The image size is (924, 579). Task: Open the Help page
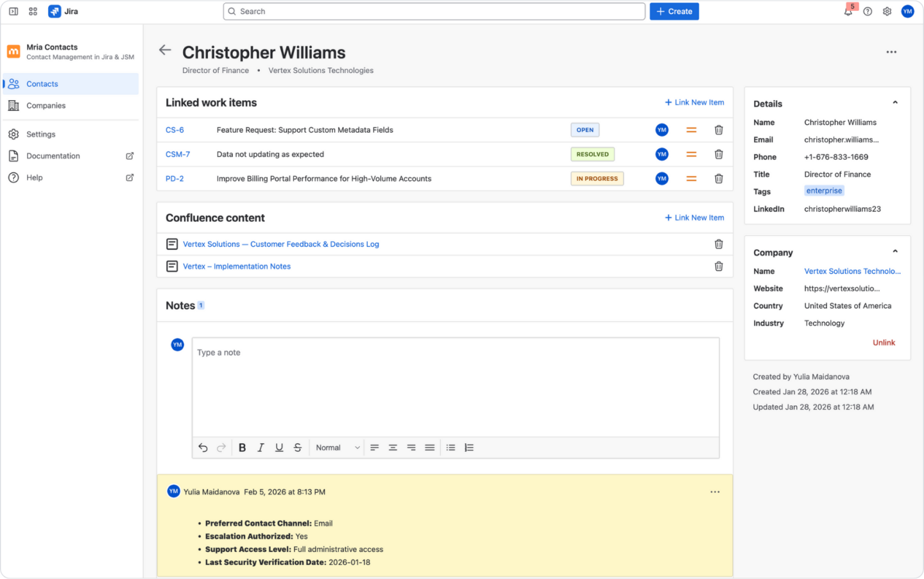point(33,178)
